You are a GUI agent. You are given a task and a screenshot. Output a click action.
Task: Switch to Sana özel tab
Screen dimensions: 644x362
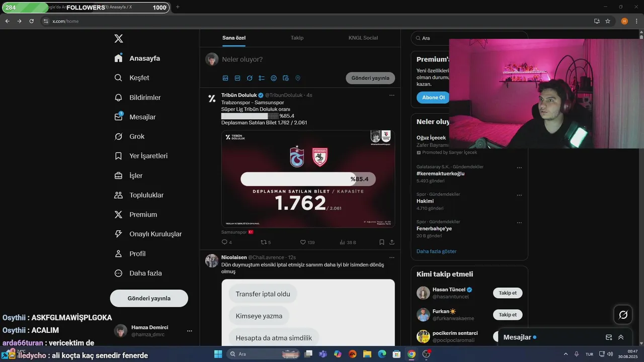click(x=233, y=38)
